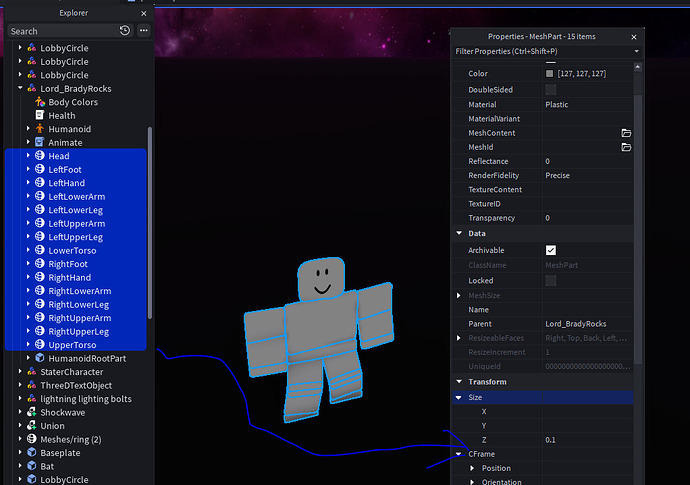Image resolution: width=690 pixels, height=485 pixels.
Task: Select the Baseplate item in Explorer
Action: coord(60,453)
